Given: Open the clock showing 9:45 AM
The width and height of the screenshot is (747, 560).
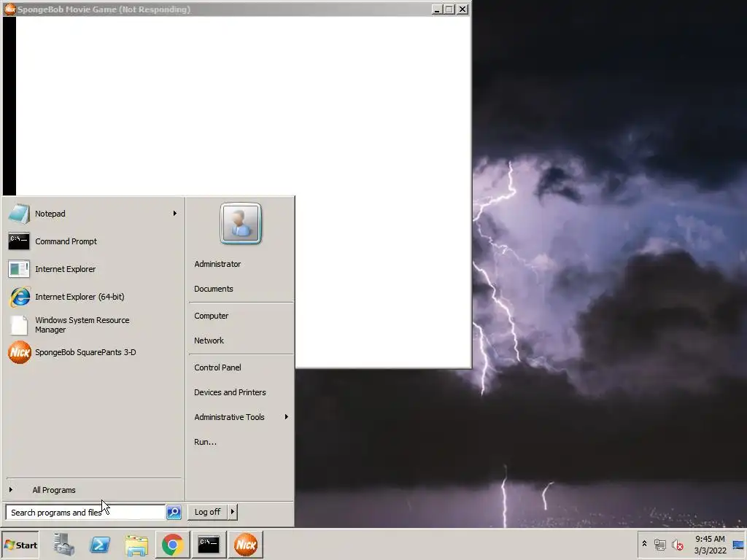Looking at the screenshot, I should 710,545.
